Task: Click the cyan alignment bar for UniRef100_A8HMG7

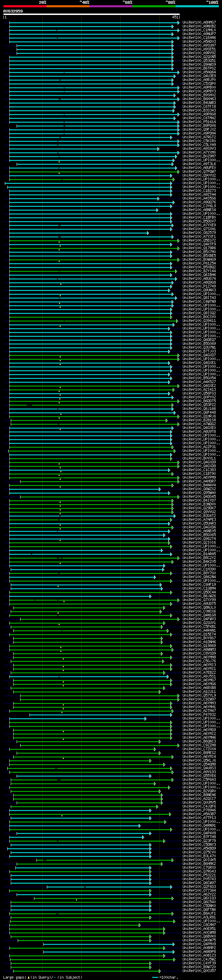Action: 94,23
